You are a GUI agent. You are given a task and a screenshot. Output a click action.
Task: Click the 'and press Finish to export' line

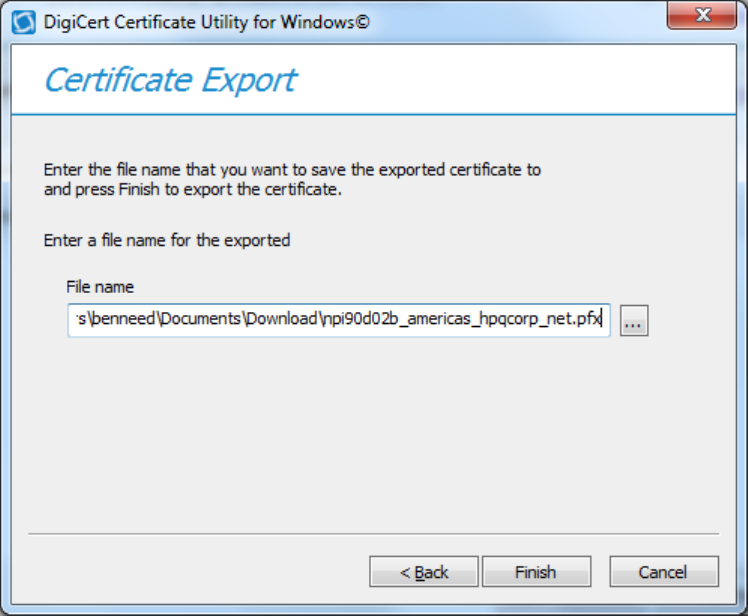(x=193, y=189)
